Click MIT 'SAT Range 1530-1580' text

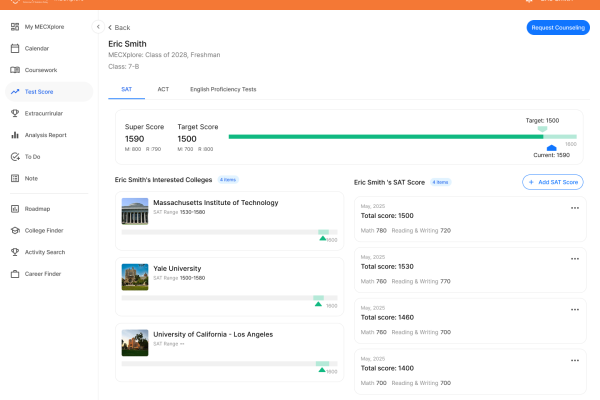coord(179,212)
